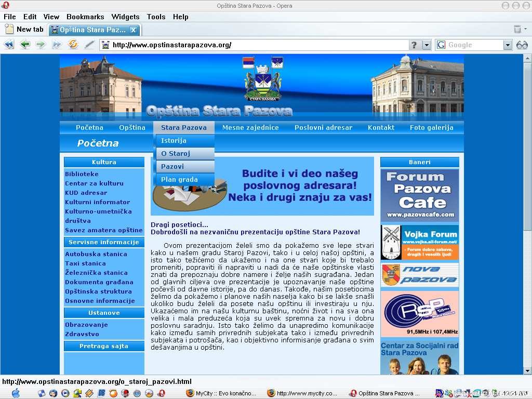This screenshot has height=399, width=532.
Task: Open the DB icon in quick launch
Action: [101, 393]
